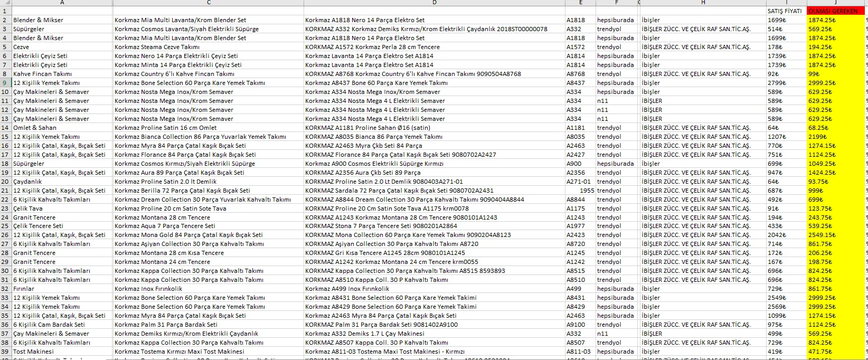
Task: Click the red OLMASI GEREKEN header cell
Action: (836, 11)
